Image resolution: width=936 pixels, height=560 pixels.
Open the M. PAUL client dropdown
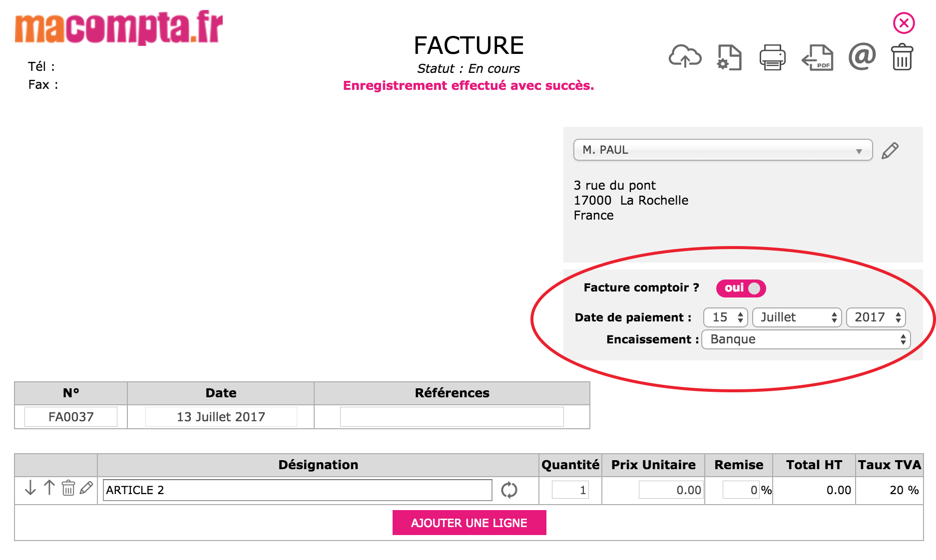[x=722, y=150]
